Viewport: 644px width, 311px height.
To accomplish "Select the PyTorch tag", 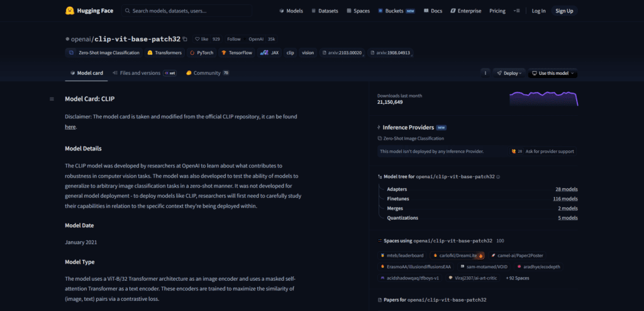I will pos(201,53).
